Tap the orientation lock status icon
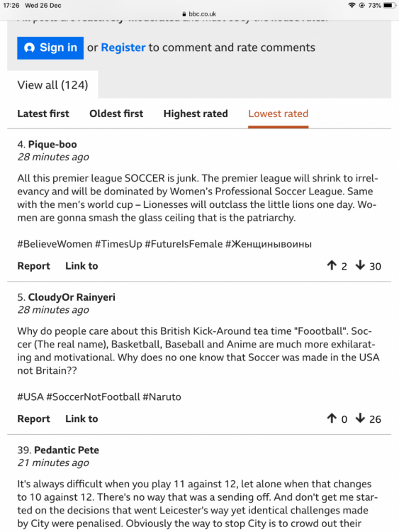The height and width of the screenshot is (532, 399). pos(361,5)
